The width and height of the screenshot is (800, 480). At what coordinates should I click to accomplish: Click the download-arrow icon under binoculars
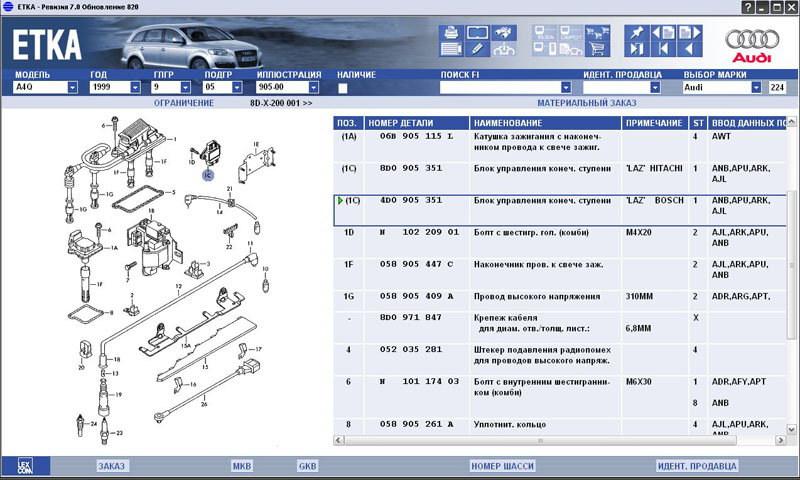[x=504, y=49]
